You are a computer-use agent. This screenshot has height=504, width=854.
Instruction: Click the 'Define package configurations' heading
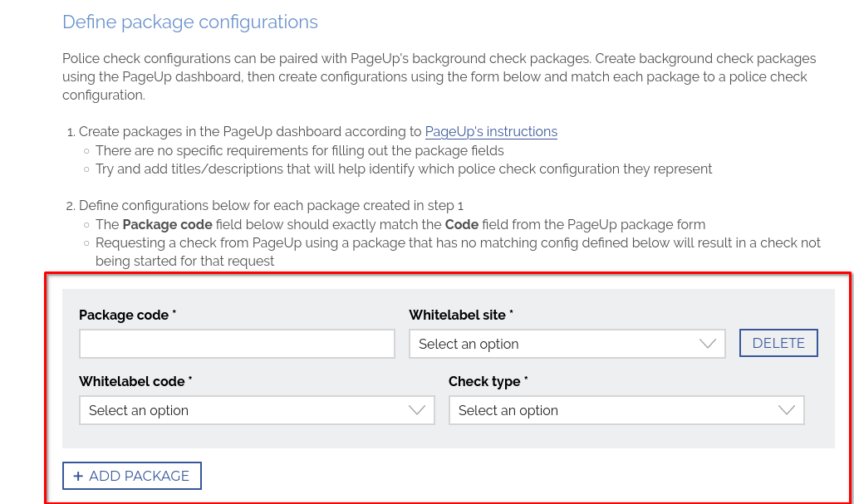[190, 22]
